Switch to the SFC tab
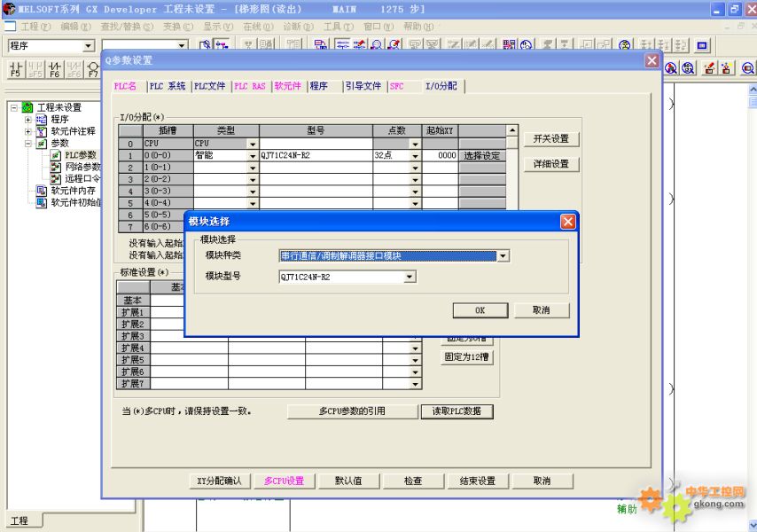This screenshot has height=532, width=757. (396, 86)
